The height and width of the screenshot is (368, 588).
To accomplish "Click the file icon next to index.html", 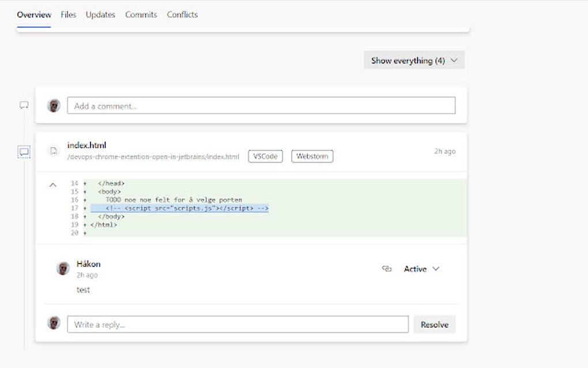I will coord(54,151).
